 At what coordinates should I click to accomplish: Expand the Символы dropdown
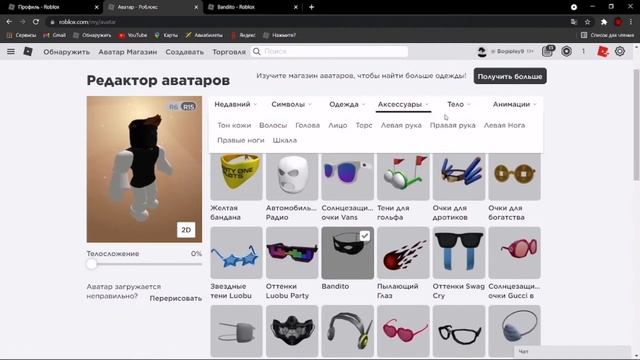(x=291, y=104)
